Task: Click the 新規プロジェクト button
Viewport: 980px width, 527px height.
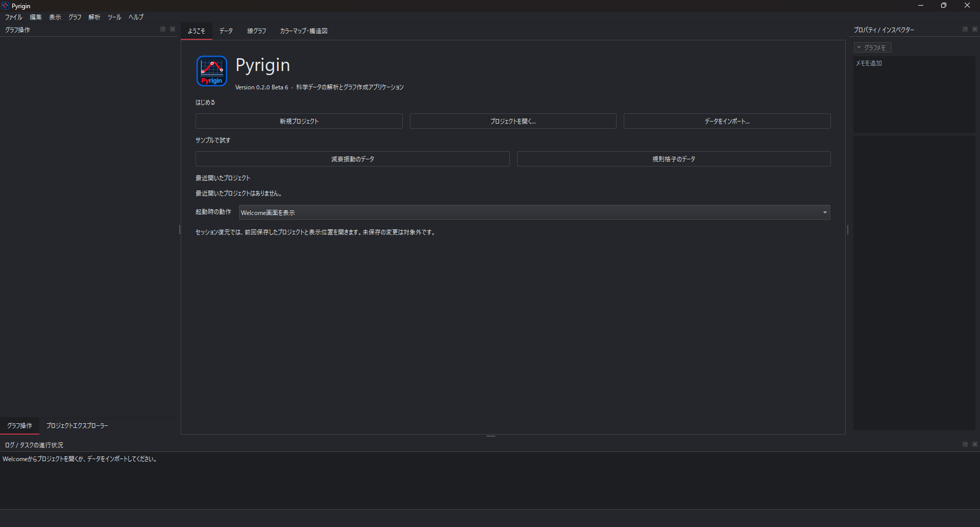Action: pyautogui.click(x=299, y=121)
